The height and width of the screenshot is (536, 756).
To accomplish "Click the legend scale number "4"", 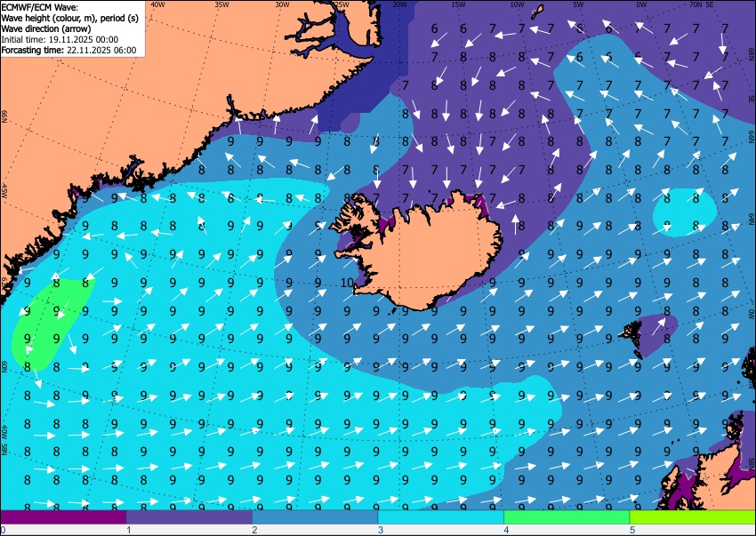I will tap(506, 530).
